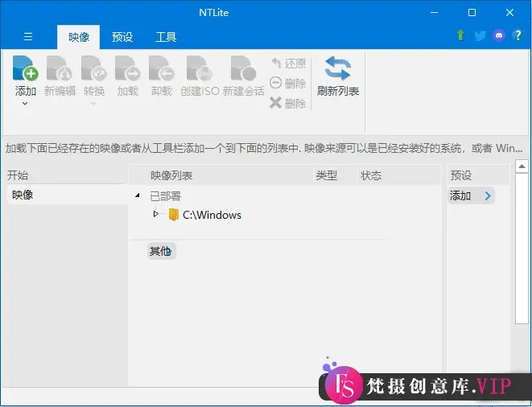Maximize the NTLite window
This screenshot has height=407, width=532.
coord(472,13)
